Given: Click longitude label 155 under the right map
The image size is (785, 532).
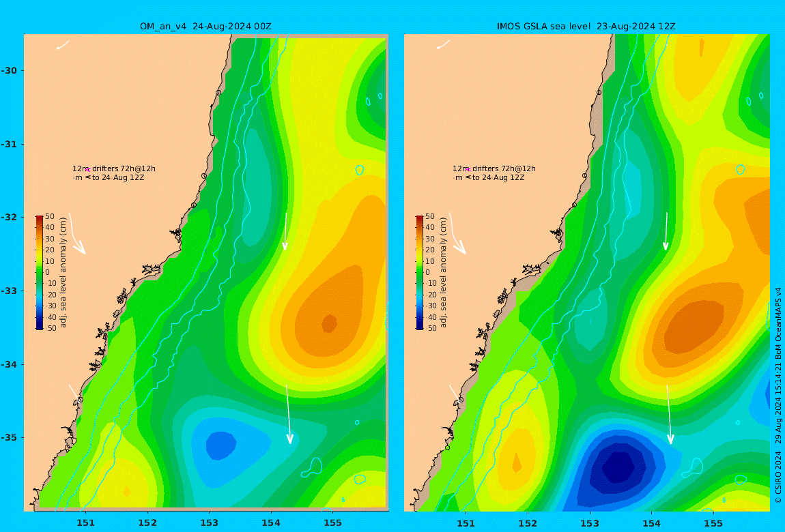Looking at the screenshot, I should point(713,523).
